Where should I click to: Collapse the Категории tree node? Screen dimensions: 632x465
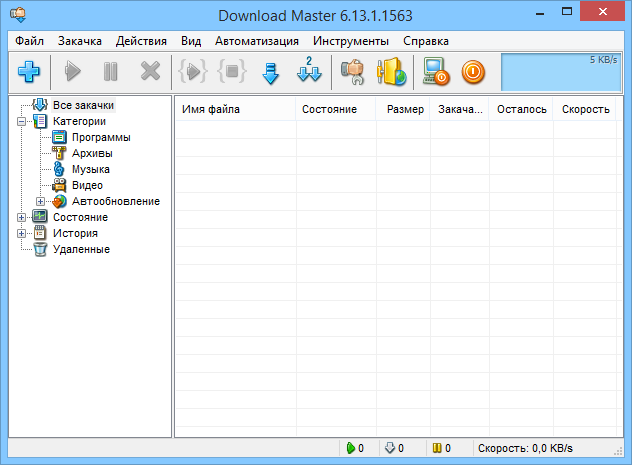tap(21, 121)
